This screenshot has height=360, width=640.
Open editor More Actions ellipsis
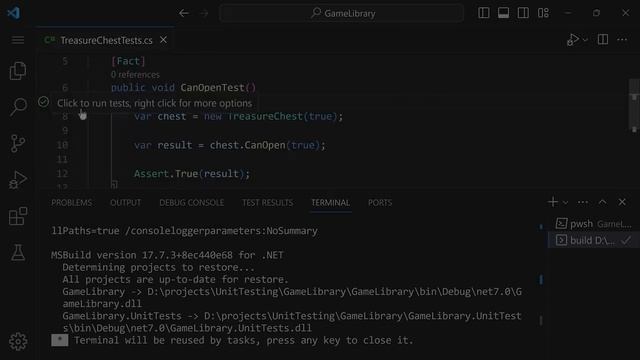point(622,40)
